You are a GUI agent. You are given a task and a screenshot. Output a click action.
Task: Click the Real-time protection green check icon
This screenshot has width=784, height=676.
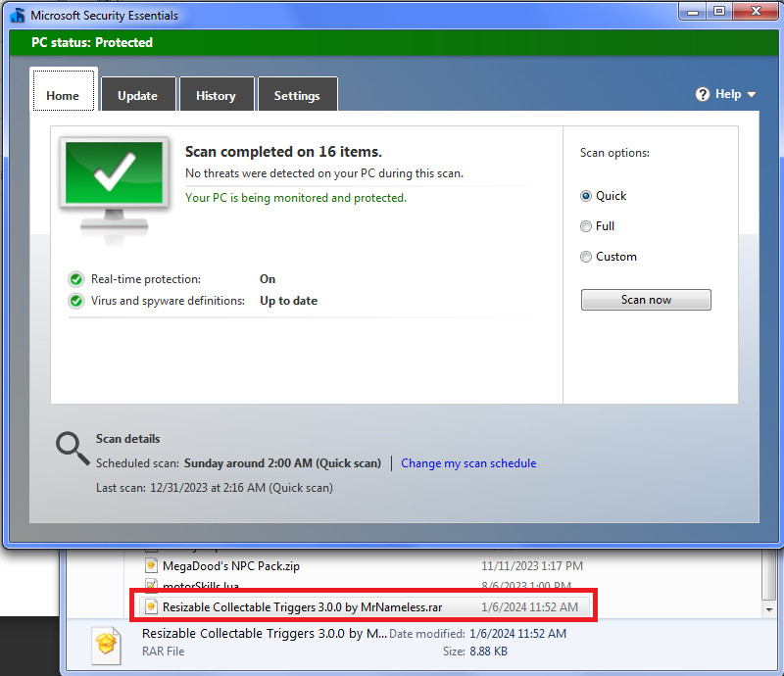pyautogui.click(x=76, y=279)
